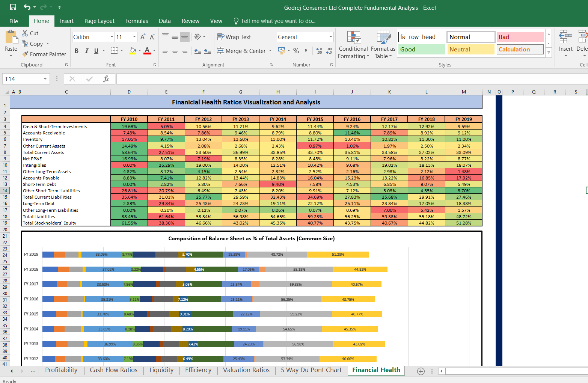Click the formula bar input area

click(352, 79)
